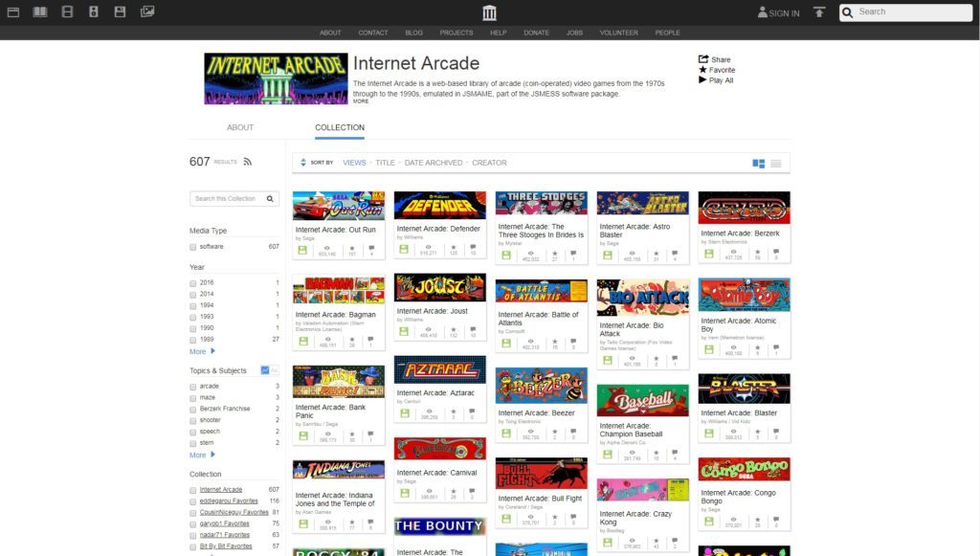The height and width of the screenshot is (556, 980).
Task: Sort results by DATE ARCHIVED
Action: click(433, 163)
